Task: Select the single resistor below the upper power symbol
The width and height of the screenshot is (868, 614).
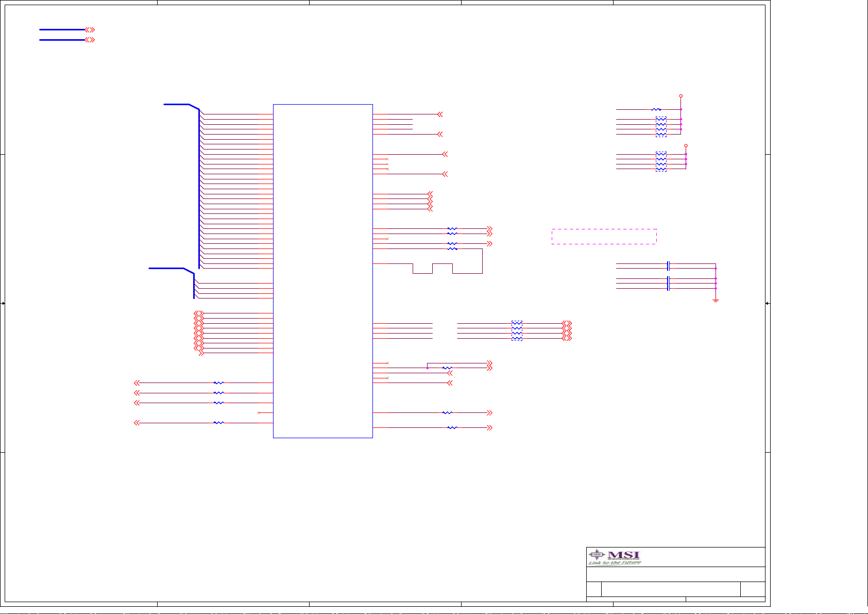Action: pos(656,109)
